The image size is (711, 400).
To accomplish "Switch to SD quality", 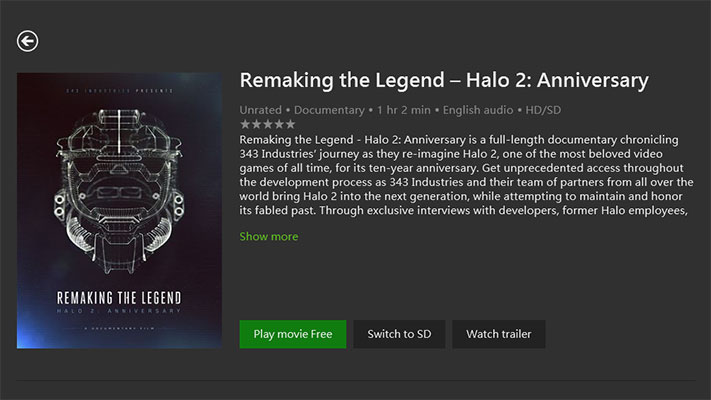I will point(398,334).
